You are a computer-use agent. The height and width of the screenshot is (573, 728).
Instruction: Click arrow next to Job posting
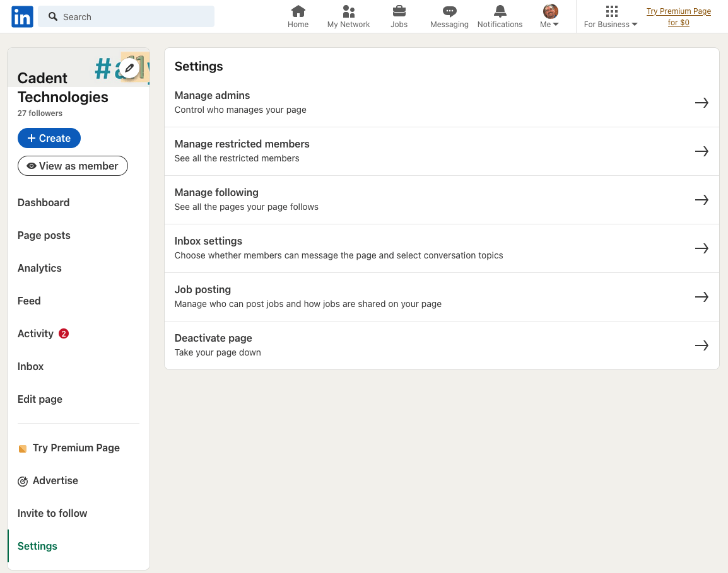coord(701,297)
